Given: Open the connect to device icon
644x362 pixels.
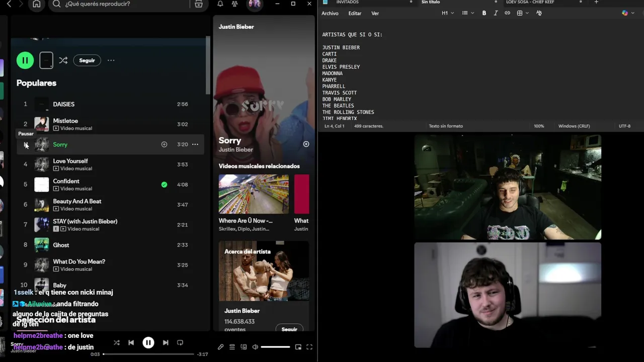Looking at the screenshot, I should pos(244,347).
